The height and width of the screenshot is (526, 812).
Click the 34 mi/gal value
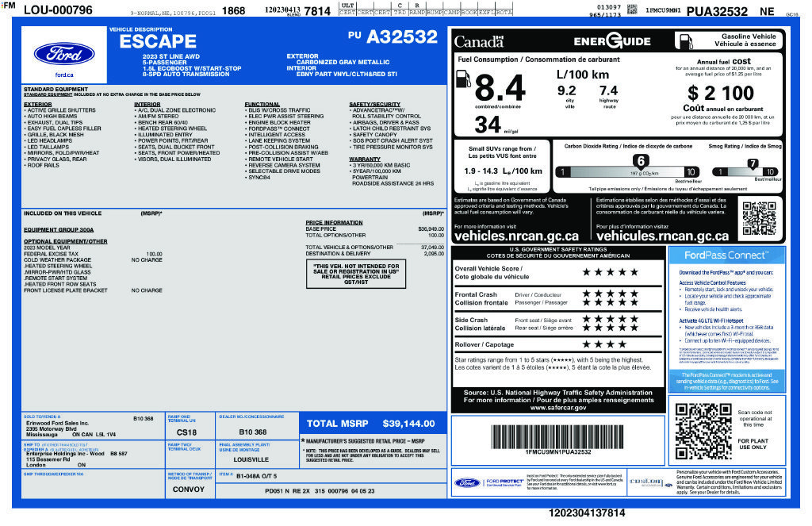click(488, 125)
